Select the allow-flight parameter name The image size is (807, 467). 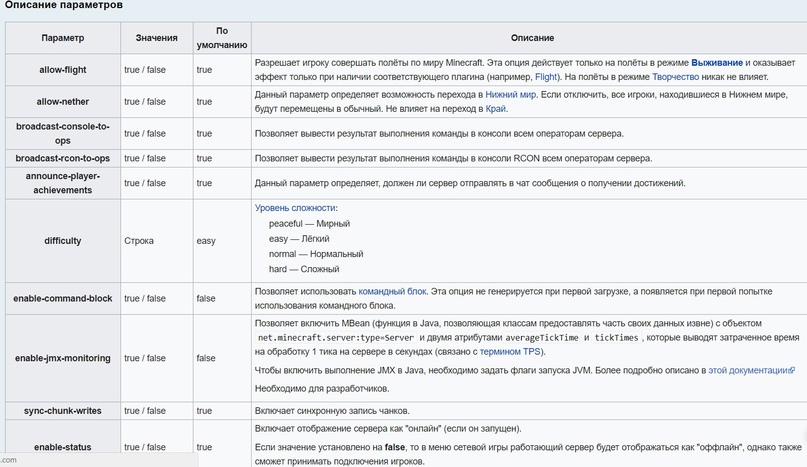(x=63, y=70)
